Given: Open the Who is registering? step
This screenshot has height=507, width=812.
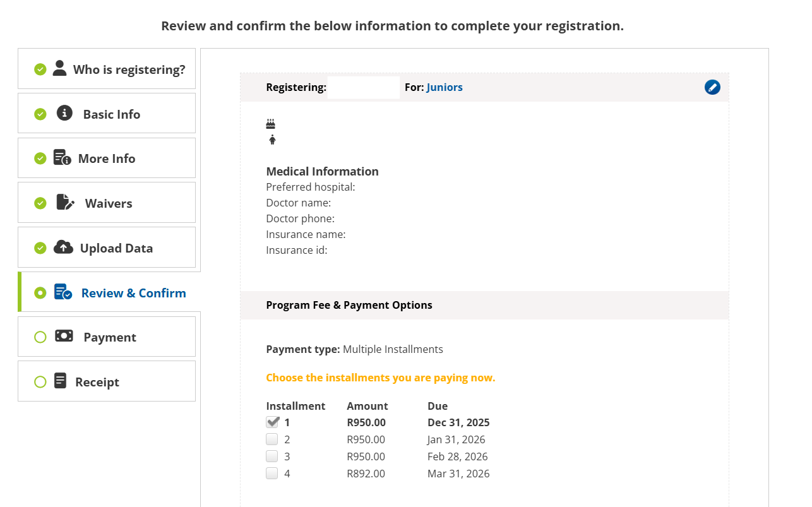Looking at the screenshot, I should (129, 69).
